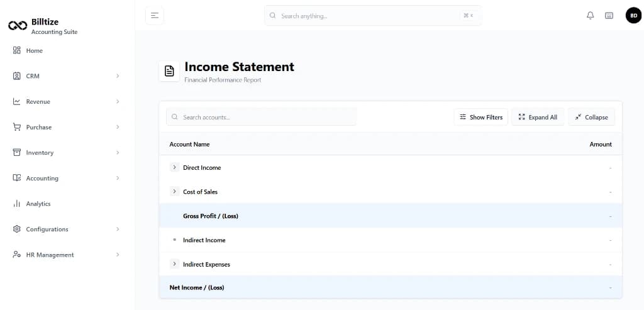The image size is (644, 310).
Task: Click the Purchase shopping cart icon
Action: pos(17,127)
